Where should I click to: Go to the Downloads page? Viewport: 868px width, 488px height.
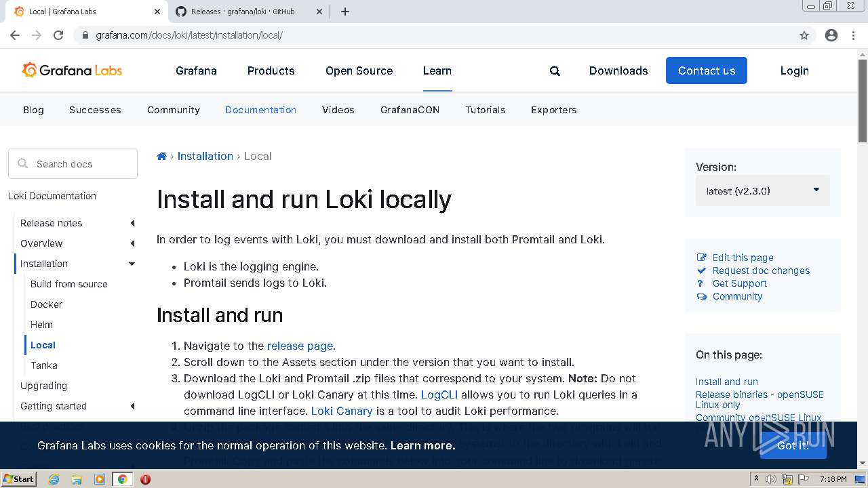(x=618, y=70)
